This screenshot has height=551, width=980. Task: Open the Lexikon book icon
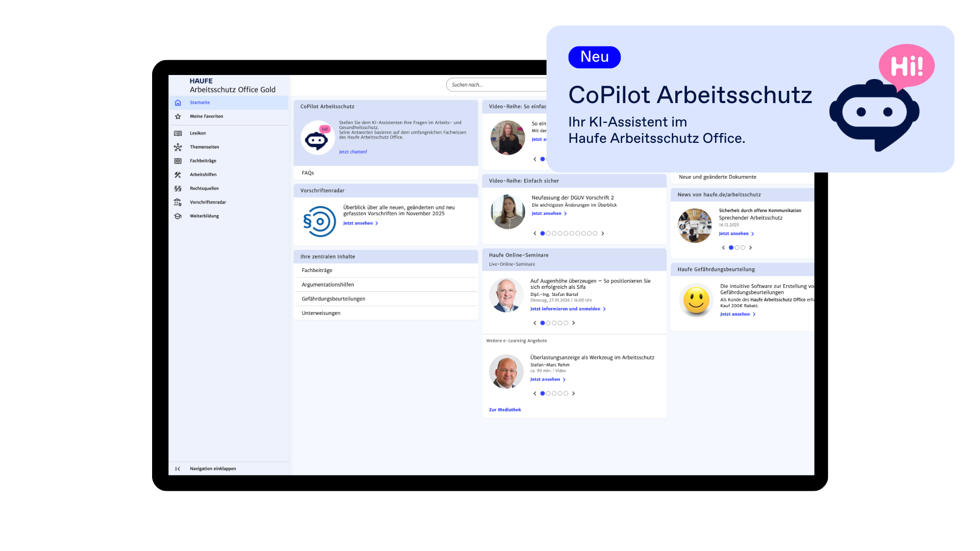click(178, 133)
